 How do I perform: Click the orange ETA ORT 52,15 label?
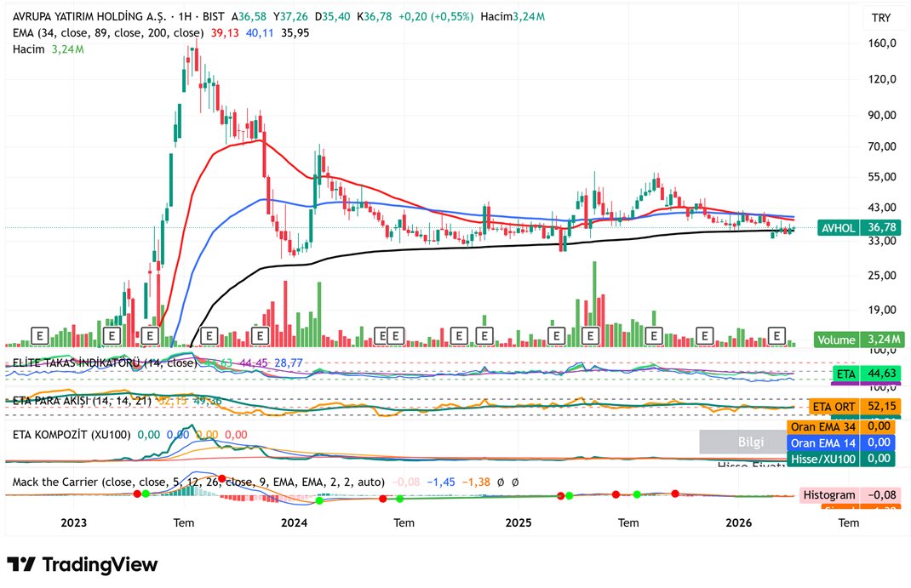point(855,406)
